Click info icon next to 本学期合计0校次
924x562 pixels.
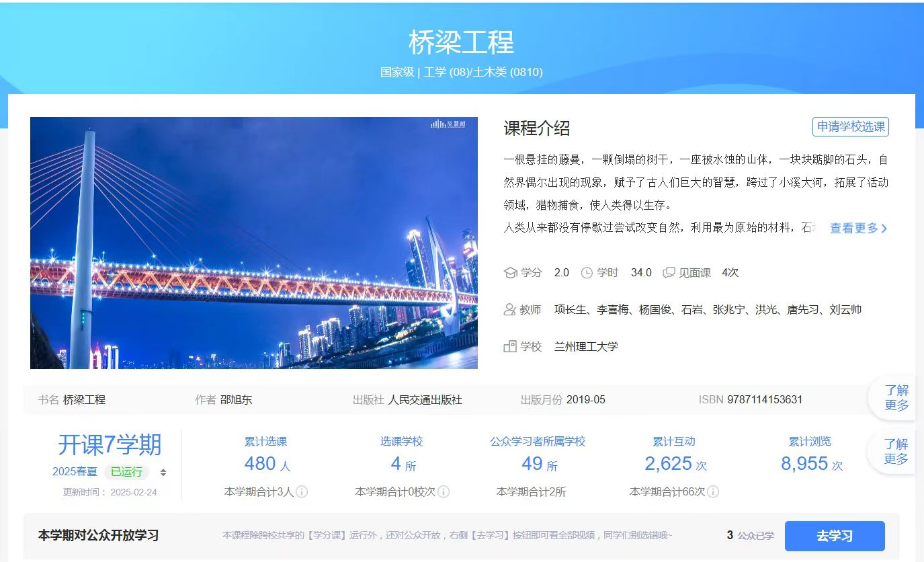[444, 491]
